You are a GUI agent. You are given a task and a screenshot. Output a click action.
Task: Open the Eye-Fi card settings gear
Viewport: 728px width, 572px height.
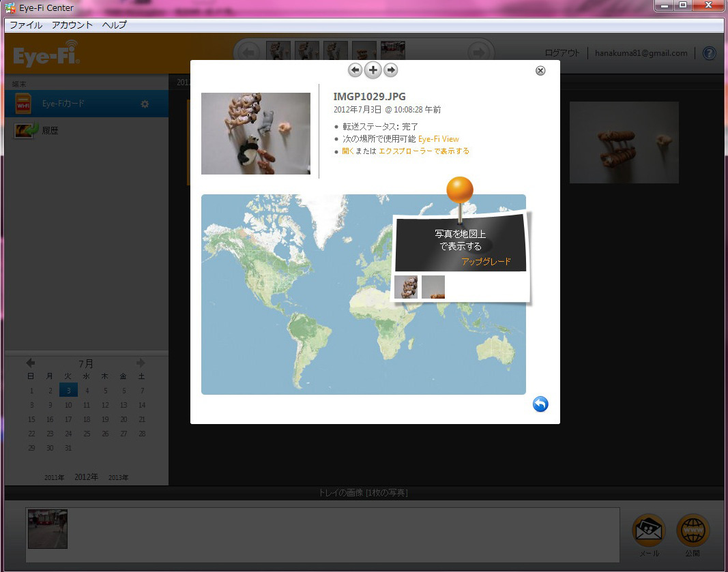pyautogui.click(x=145, y=104)
